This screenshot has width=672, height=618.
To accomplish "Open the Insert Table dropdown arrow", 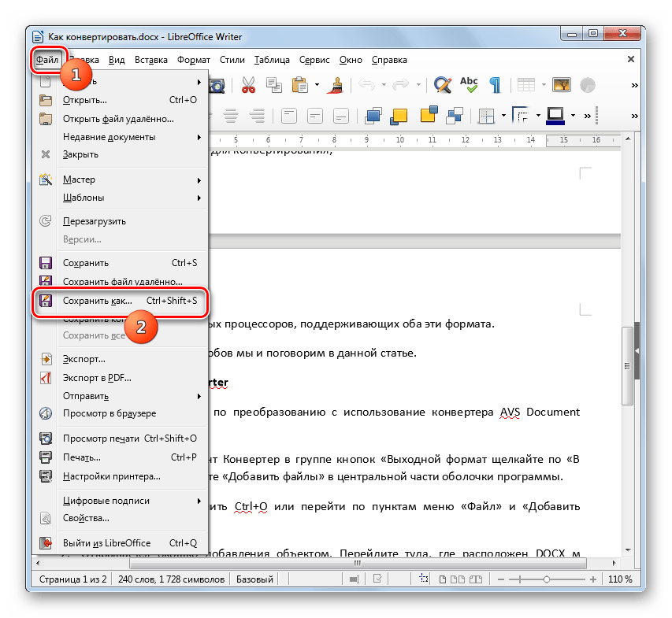I will pos(544,85).
